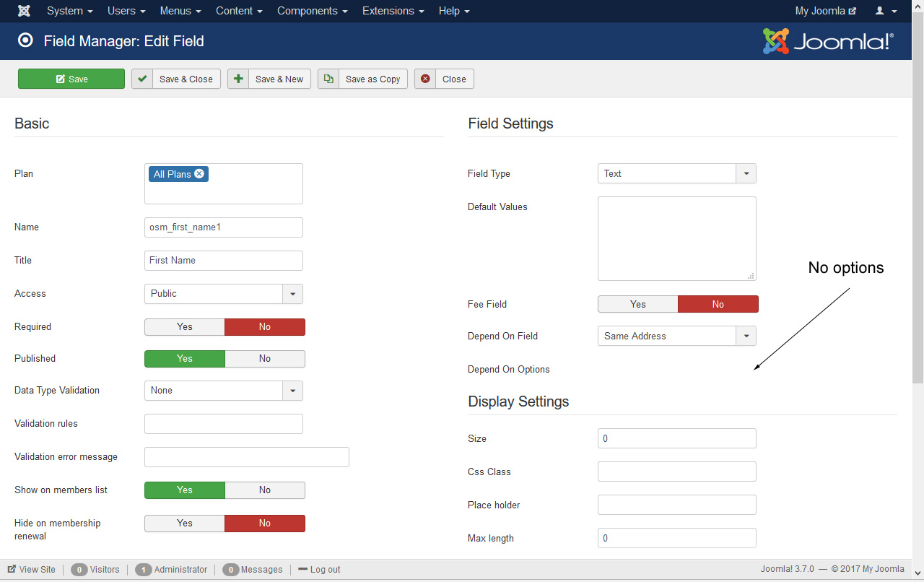Open the Access dropdown showing Public
This screenshot has width=924, height=582.
coord(292,294)
